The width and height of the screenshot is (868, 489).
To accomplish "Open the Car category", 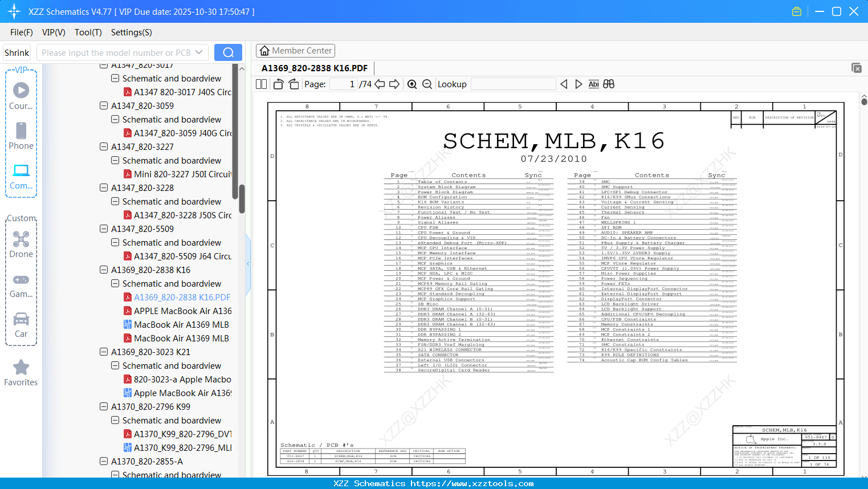I will 21,324.
